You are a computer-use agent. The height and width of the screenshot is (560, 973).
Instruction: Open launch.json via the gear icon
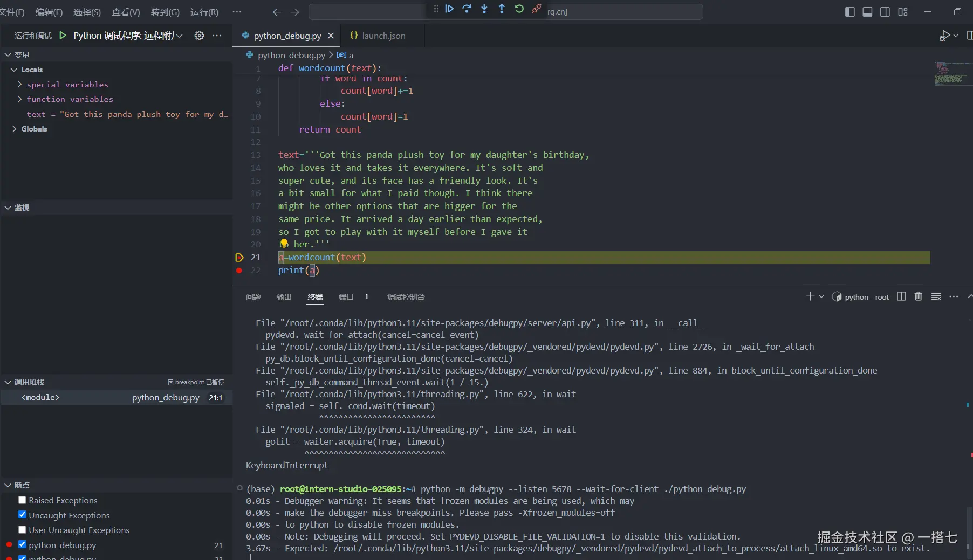pos(199,36)
